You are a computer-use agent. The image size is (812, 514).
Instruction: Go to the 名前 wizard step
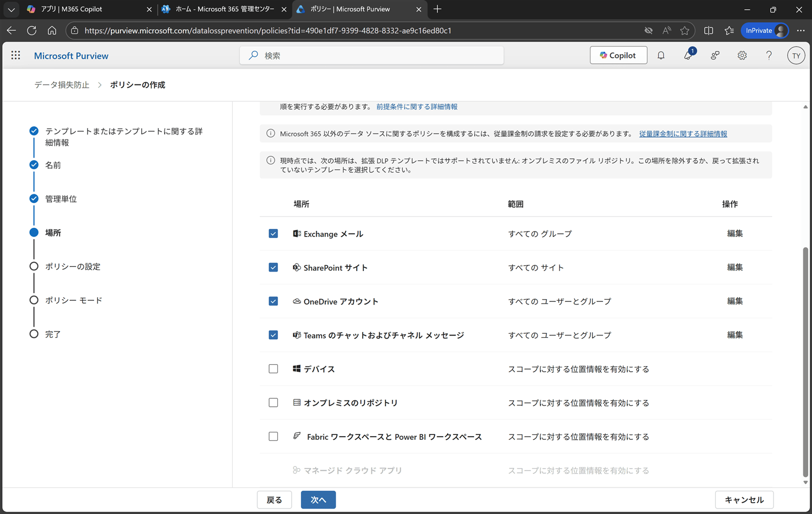[53, 165]
